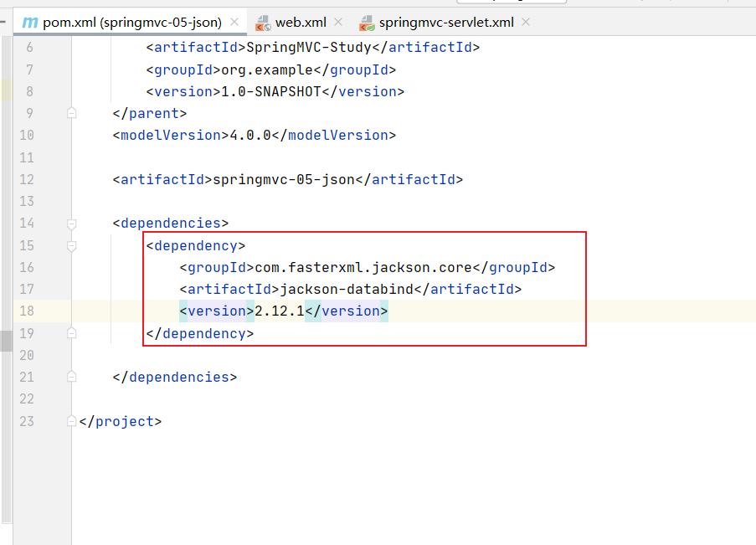Click fold marker beside closing dependency tag
756x545 pixels.
(x=72, y=333)
